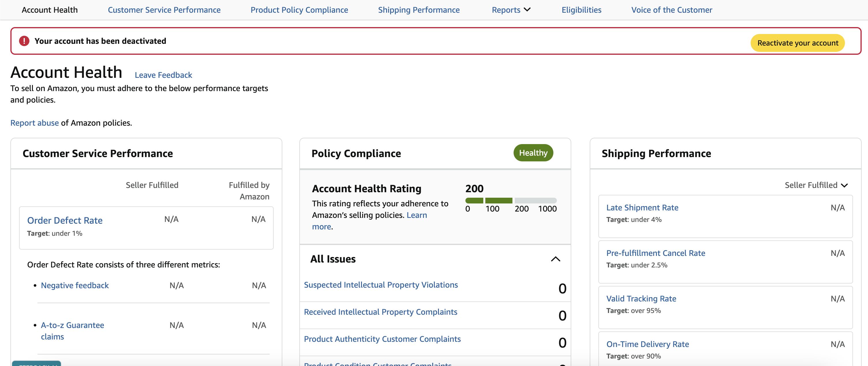Viewport: 868px width, 366px height.
Task: Click the Fulfilled by Amazon column header
Action: 249,191
